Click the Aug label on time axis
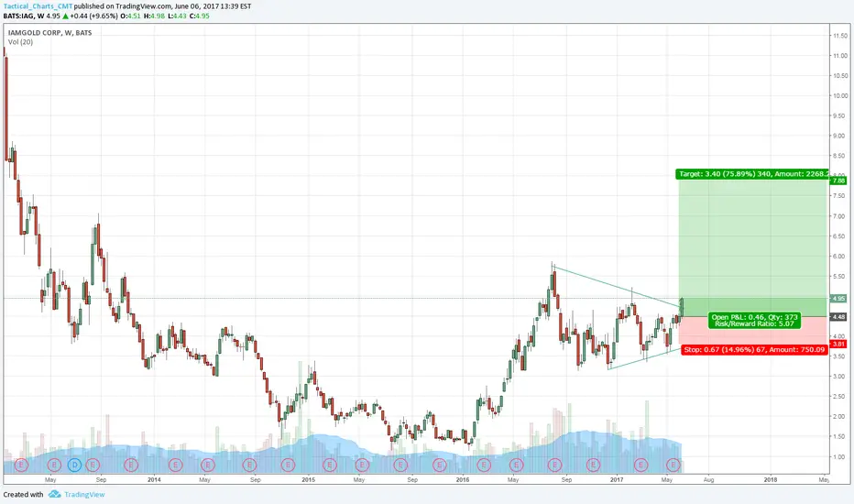Screen dimensions: 854x504 pyautogui.click(x=708, y=480)
